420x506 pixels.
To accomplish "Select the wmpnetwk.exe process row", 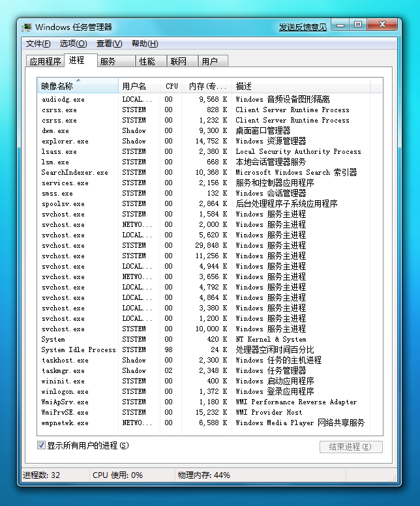I will 210,423.
